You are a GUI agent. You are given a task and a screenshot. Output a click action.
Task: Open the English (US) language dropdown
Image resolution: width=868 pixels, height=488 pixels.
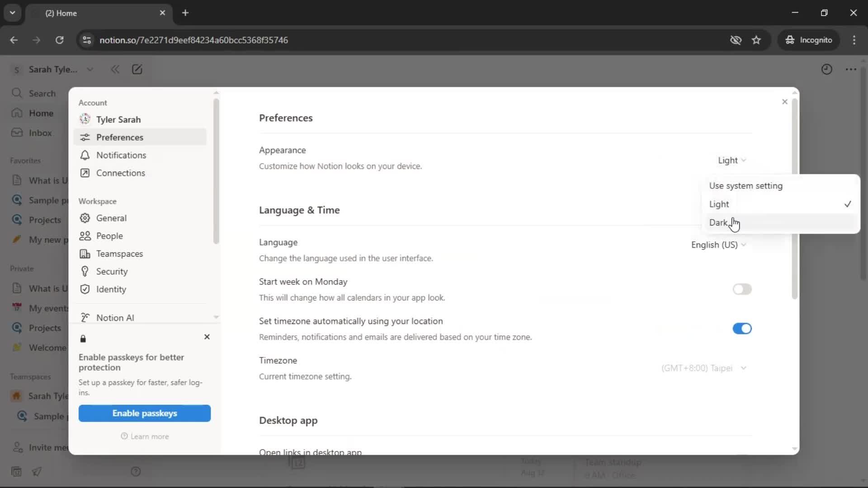[718, 245]
